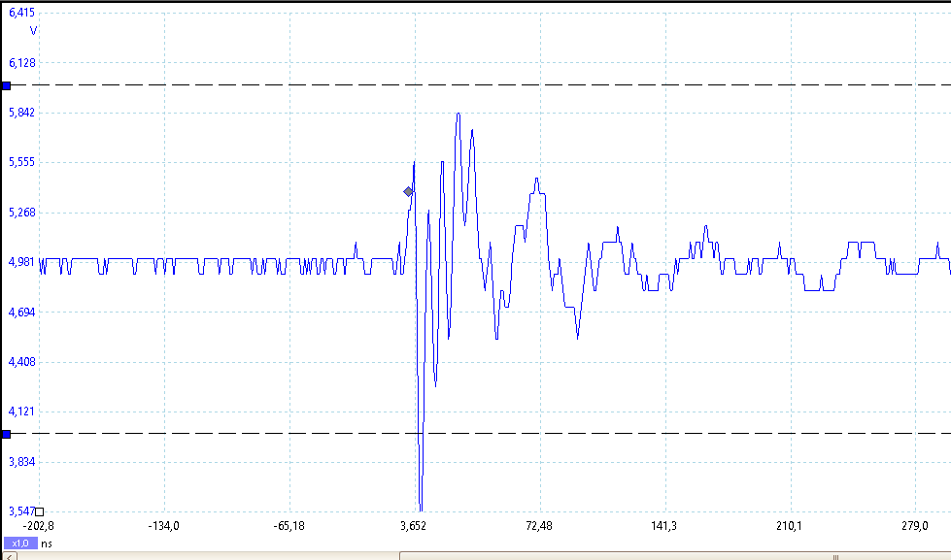Screen dimensions: 951x560
Task: Click the 4,408 voltage axis label
Action: pos(21,362)
